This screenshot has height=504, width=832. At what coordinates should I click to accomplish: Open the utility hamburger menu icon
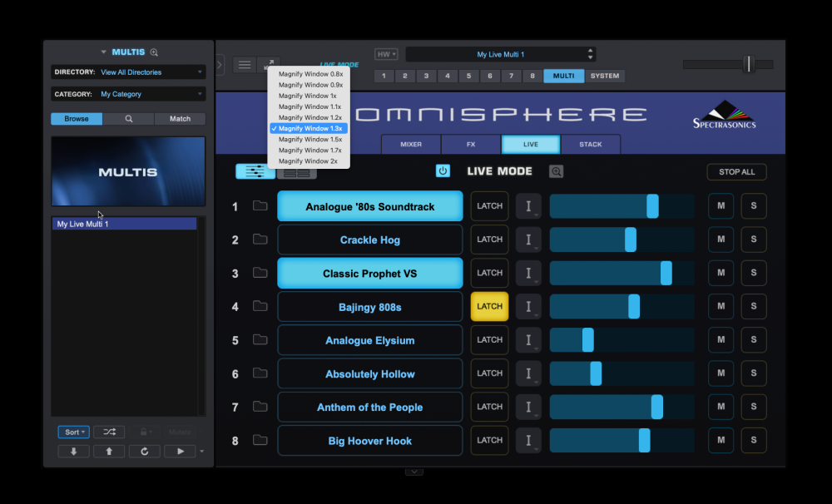[245, 65]
